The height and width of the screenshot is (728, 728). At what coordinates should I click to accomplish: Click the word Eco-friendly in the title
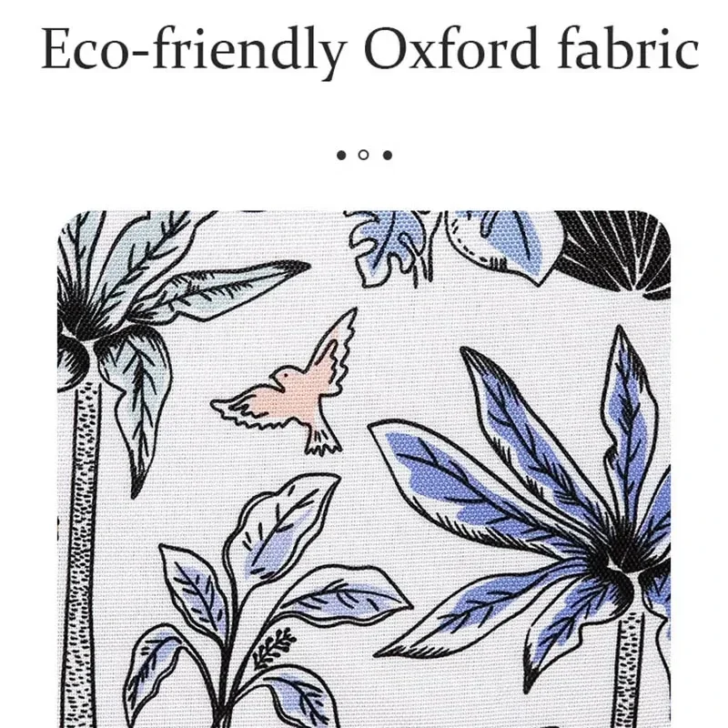[x=195, y=51]
